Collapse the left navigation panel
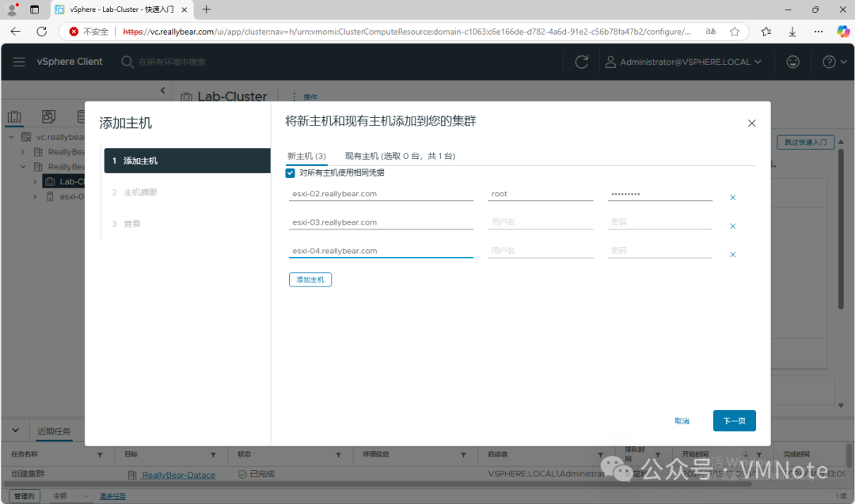This screenshot has height=504, width=855. pyautogui.click(x=162, y=90)
